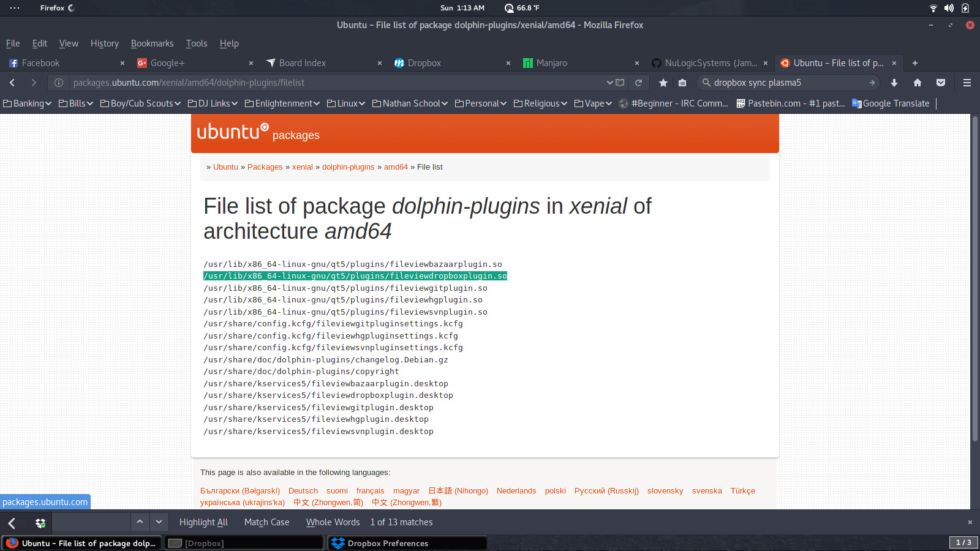Click the bookmark star icon

point(663,83)
